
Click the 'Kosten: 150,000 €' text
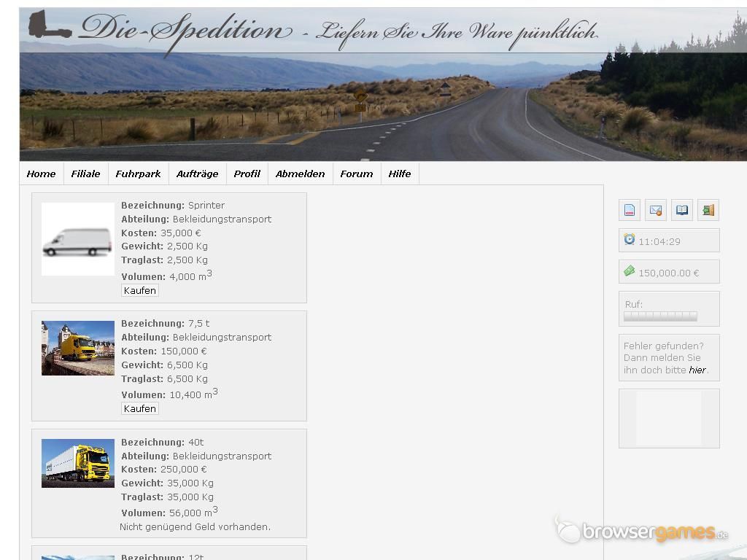pos(164,351)
